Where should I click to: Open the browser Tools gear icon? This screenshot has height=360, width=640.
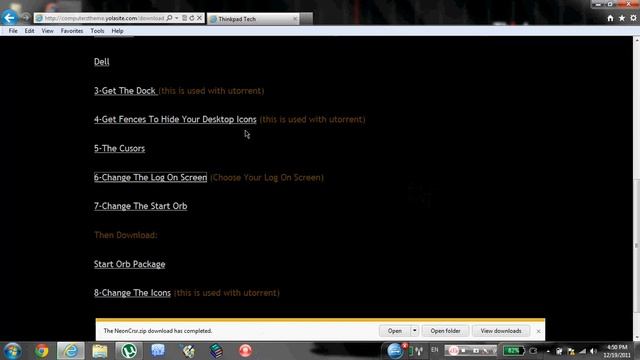click(633, 18)
